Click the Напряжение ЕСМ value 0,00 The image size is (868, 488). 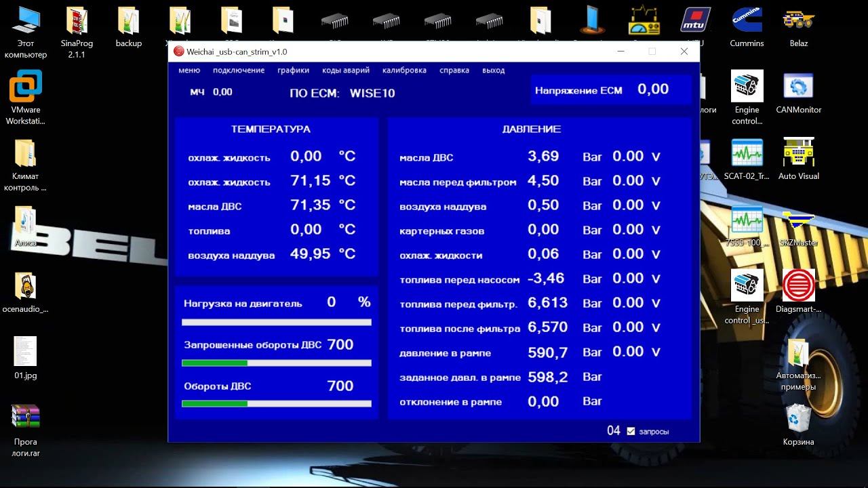[653, 89]
